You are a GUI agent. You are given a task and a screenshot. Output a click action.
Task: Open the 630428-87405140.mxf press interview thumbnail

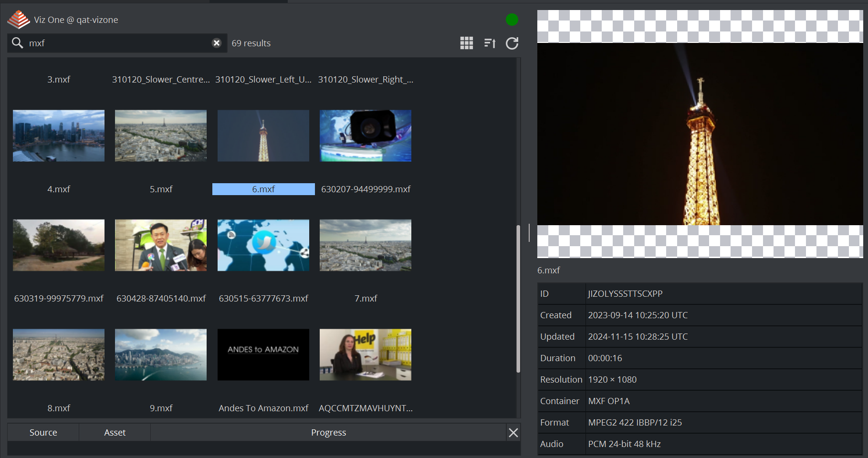pos(161,245)
